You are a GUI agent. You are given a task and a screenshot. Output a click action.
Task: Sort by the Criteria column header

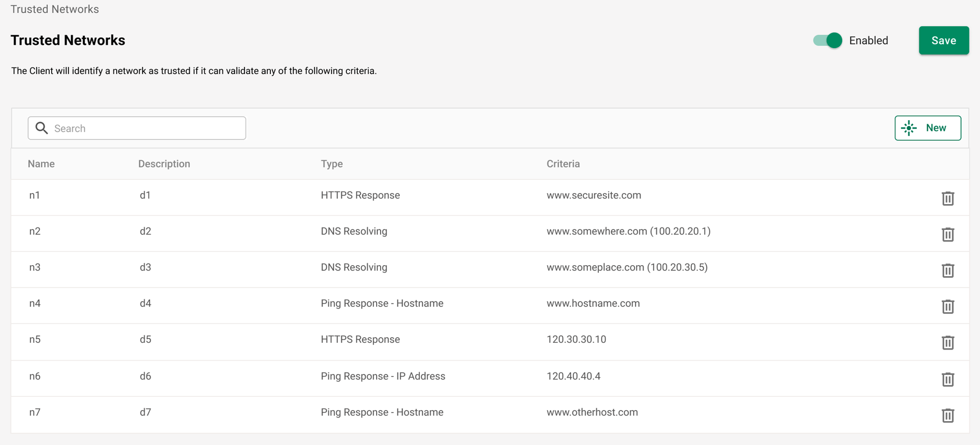[563, 164]
